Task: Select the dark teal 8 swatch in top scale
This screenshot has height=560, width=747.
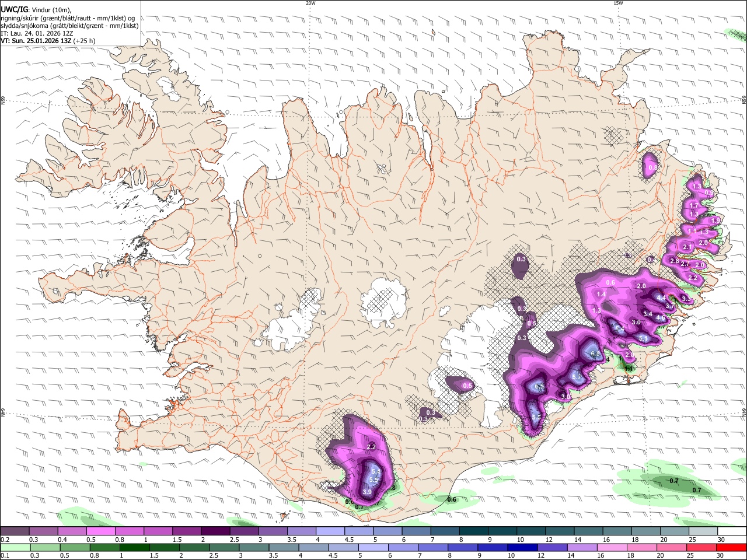Action: pos(474,531)
